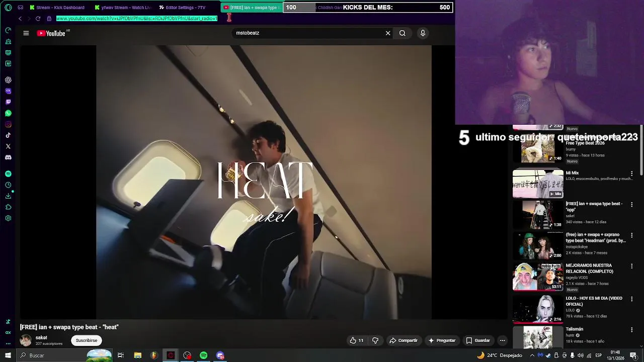The height and width of the screenshot is (362, 644).
Task: Open Spotify player in the Opera sidebar
Action: point(8,174)
